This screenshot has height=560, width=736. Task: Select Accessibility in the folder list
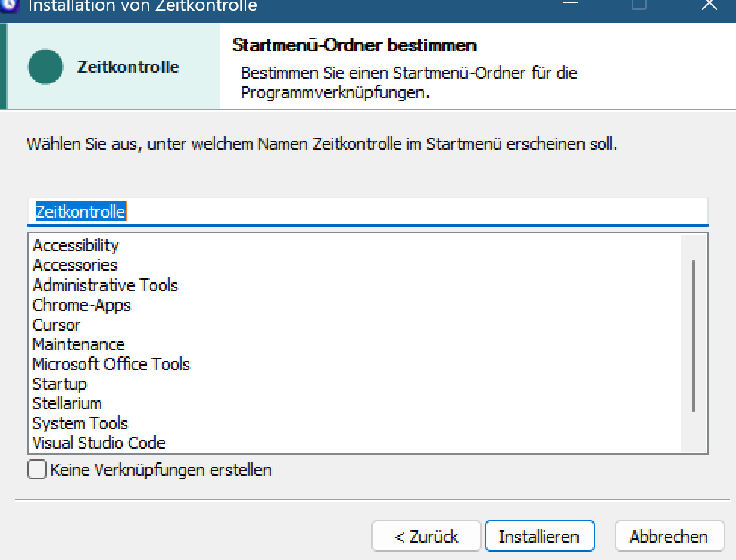[x=76, y=245]
